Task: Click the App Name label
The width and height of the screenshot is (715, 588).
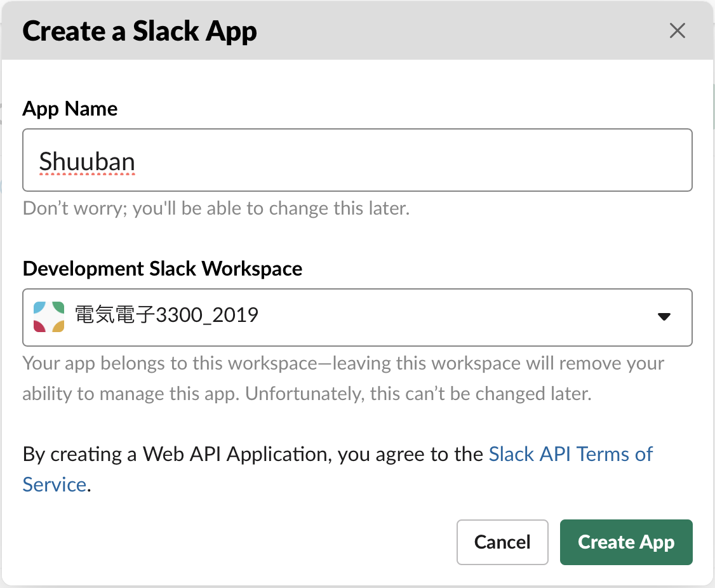Action: [70, 109]
